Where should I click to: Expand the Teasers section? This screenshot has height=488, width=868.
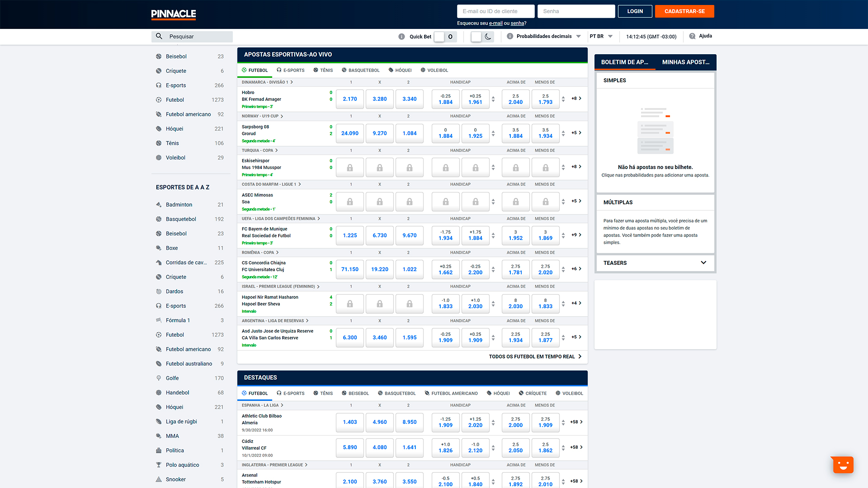[x=655, y=263]
